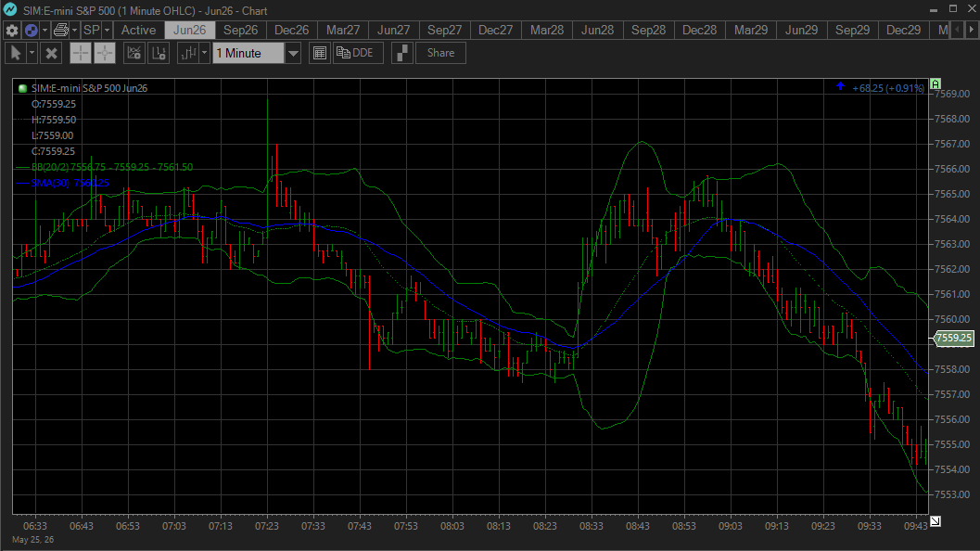Open the Dec27 contract tab

(x=496, y=30)
